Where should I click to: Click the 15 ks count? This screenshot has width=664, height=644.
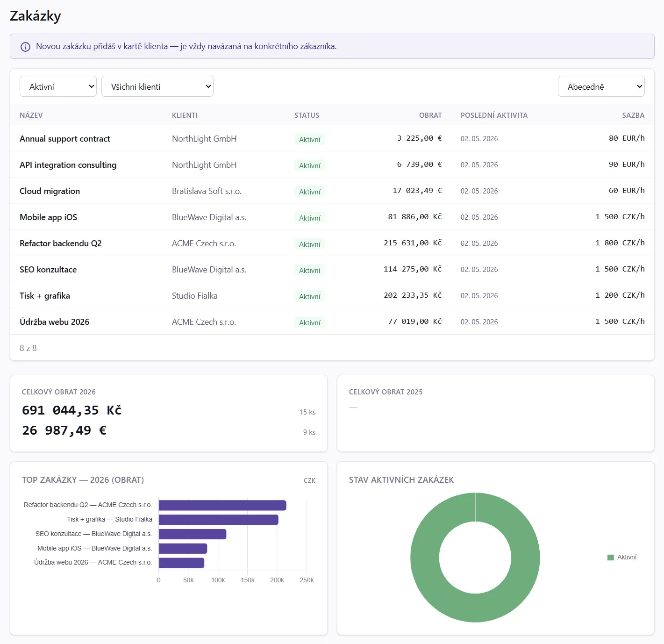pyautogui.click(x=307, y=412)
